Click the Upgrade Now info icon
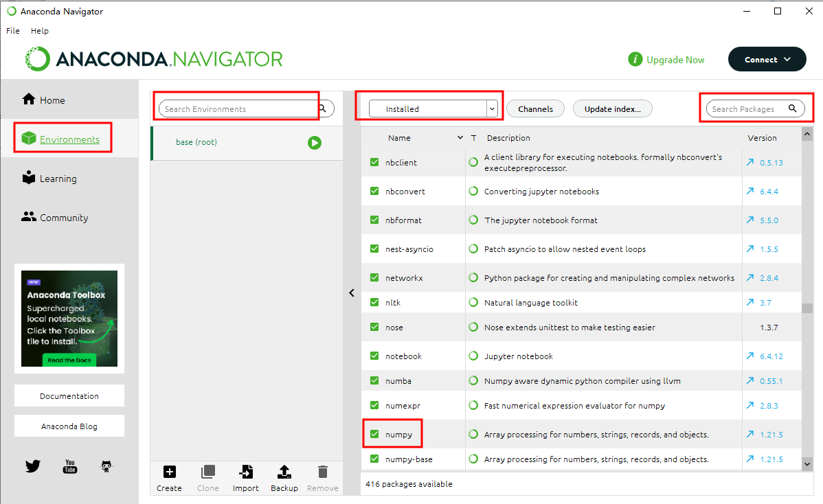823x504 pixels. coord(635,59)
